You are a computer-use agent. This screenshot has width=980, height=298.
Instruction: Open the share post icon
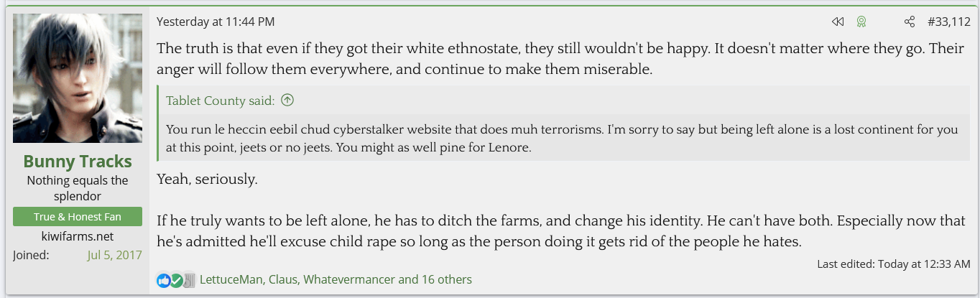pos(910,22)
